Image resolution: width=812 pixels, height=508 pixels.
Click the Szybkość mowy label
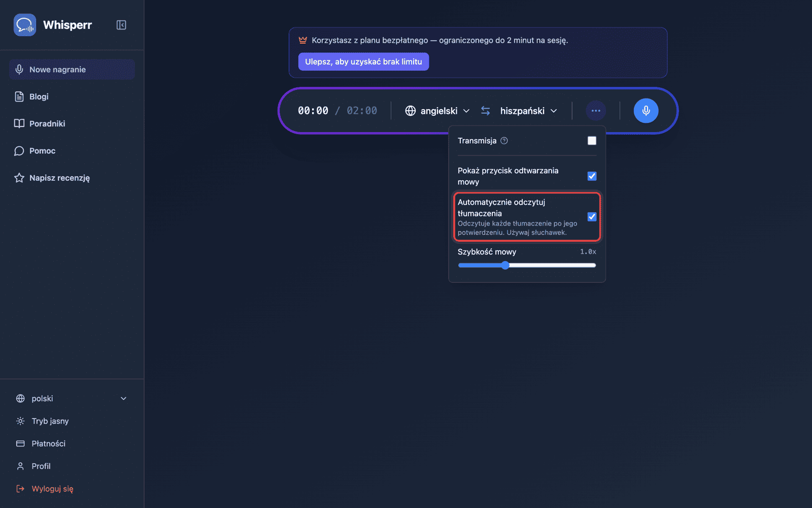(x=487, y=252)
